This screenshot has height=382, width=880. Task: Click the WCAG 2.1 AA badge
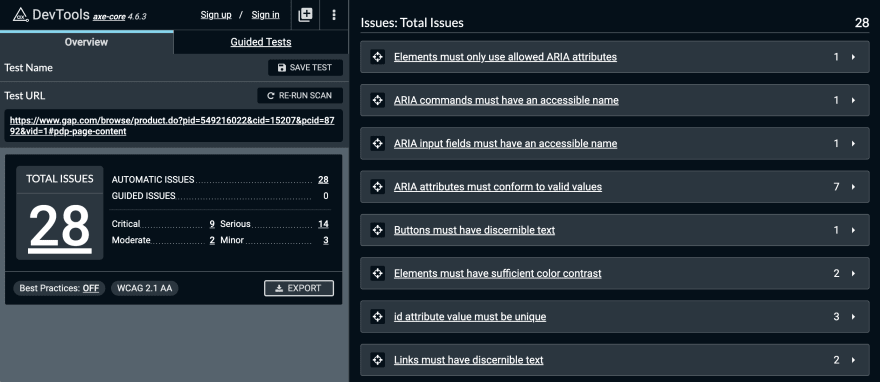145,288
